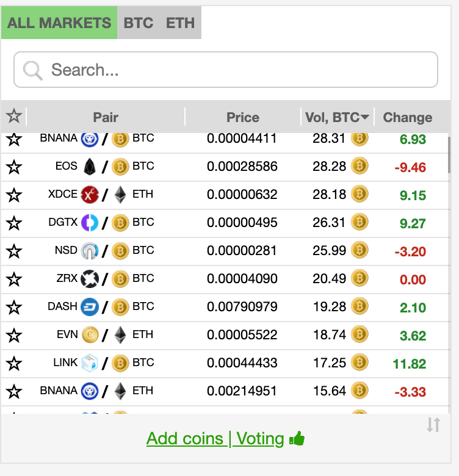The width and height of the screenshot is (459, 476).
Task: Select the ZRX price 0.00004090
Action: coord(242,279)
